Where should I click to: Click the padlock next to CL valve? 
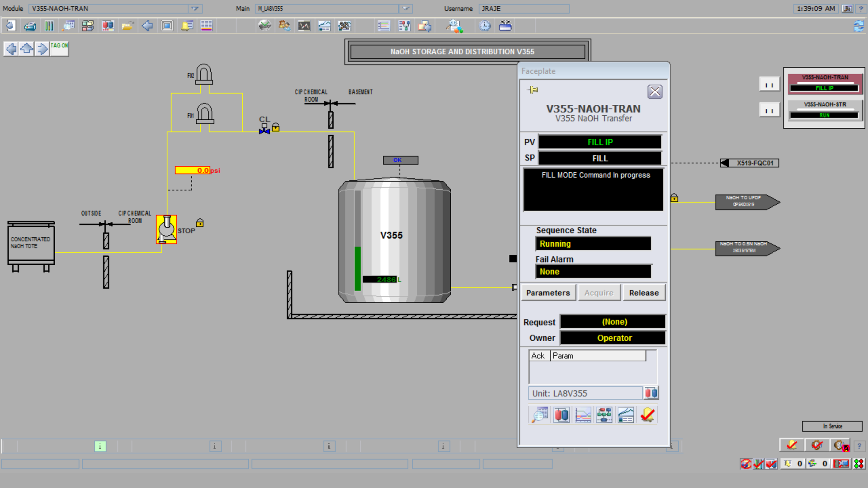tap(276, 127)
